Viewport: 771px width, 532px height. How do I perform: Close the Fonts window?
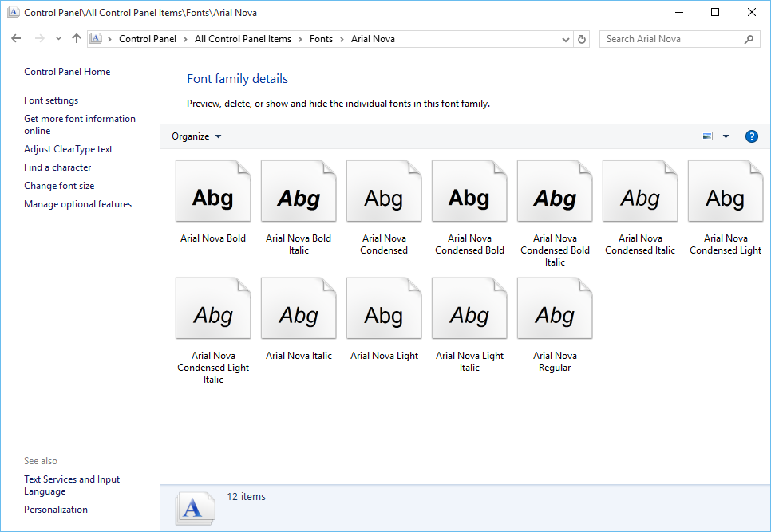click(x=751, y=12)
